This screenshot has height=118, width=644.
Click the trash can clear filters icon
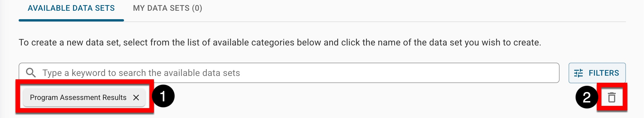(612, 97)
